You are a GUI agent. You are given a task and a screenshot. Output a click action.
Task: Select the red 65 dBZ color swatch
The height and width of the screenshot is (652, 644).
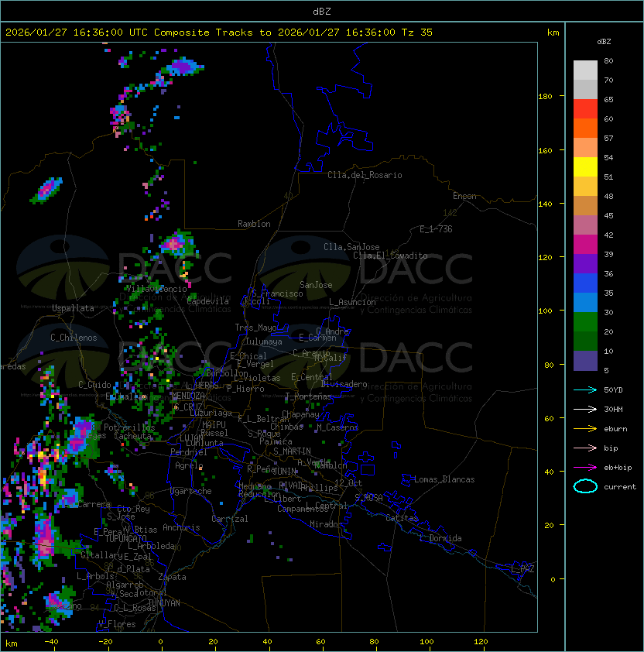[x=585, y=109]
